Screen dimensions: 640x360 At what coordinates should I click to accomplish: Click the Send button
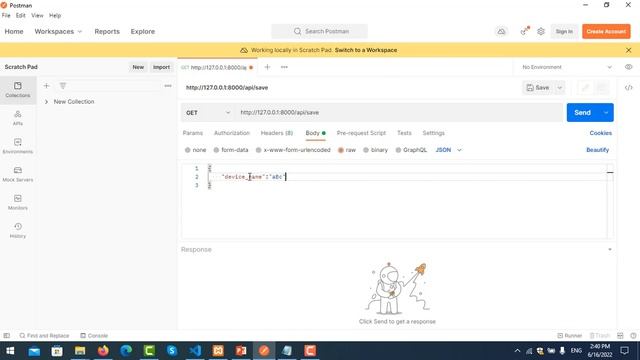[x=582, y=113]
